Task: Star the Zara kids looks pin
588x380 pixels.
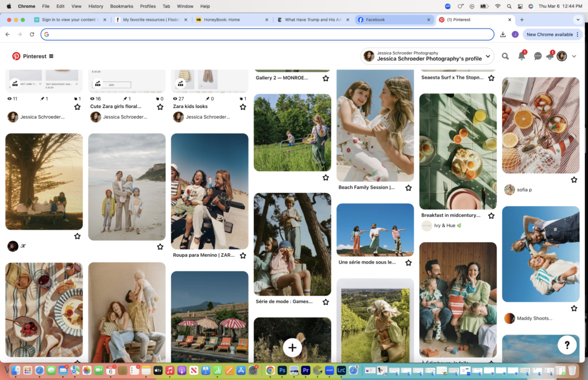Action: click(243, 107)
